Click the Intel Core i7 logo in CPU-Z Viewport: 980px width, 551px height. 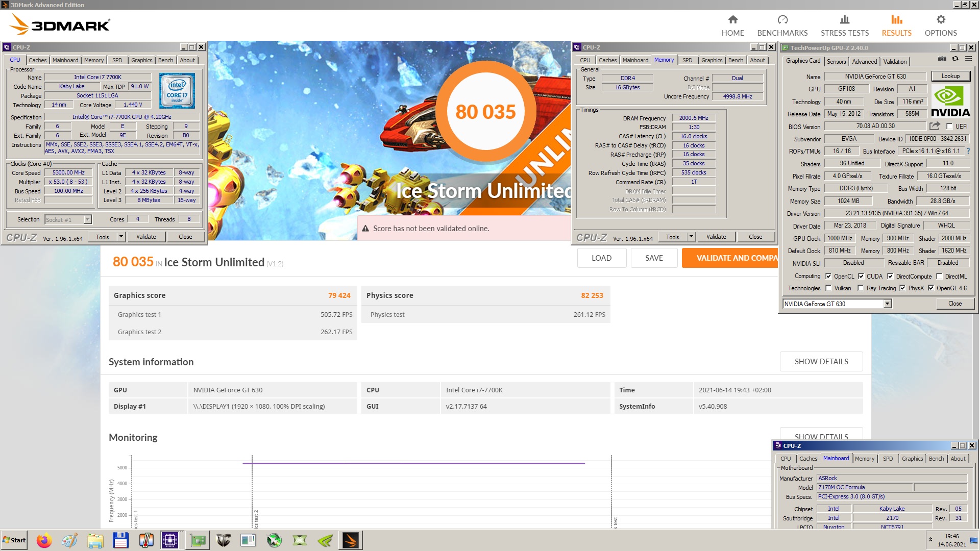click(177, 91)
